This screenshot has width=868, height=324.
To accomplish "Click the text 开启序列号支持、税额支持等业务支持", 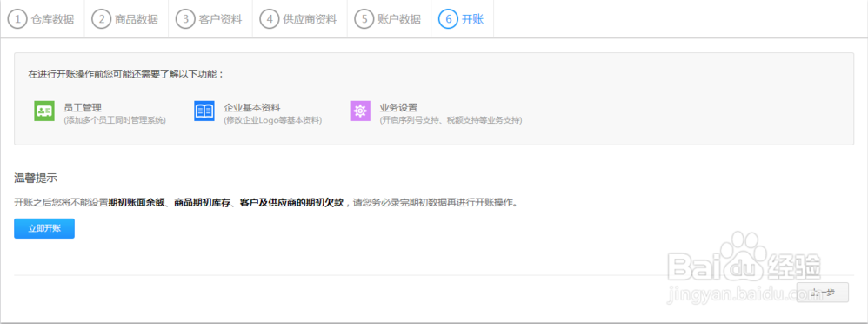I will pos(451,120).
